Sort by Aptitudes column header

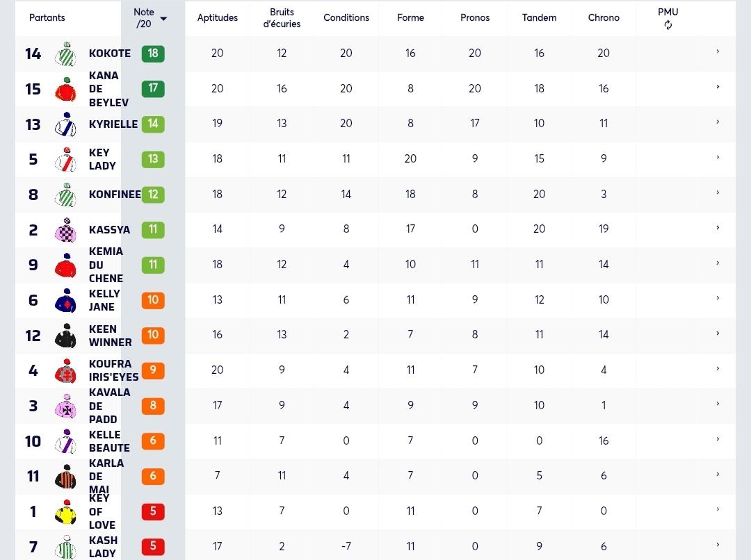point(218,17)
